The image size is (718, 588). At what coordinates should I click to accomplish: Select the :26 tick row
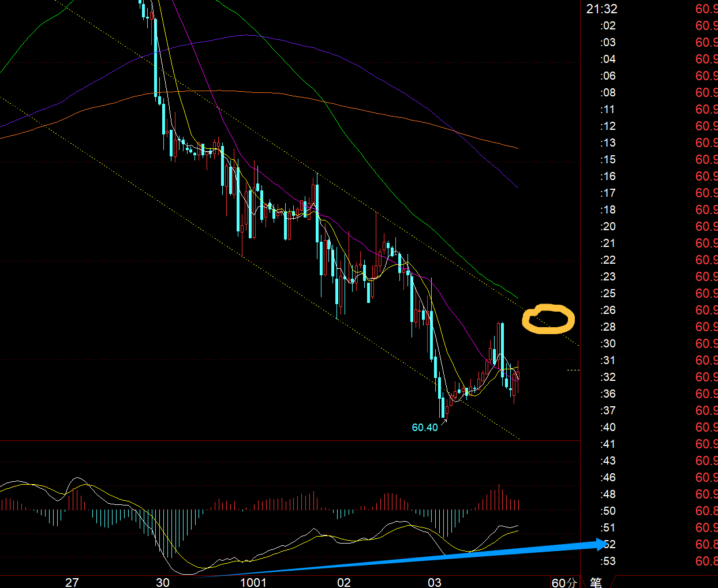point(649,310)
